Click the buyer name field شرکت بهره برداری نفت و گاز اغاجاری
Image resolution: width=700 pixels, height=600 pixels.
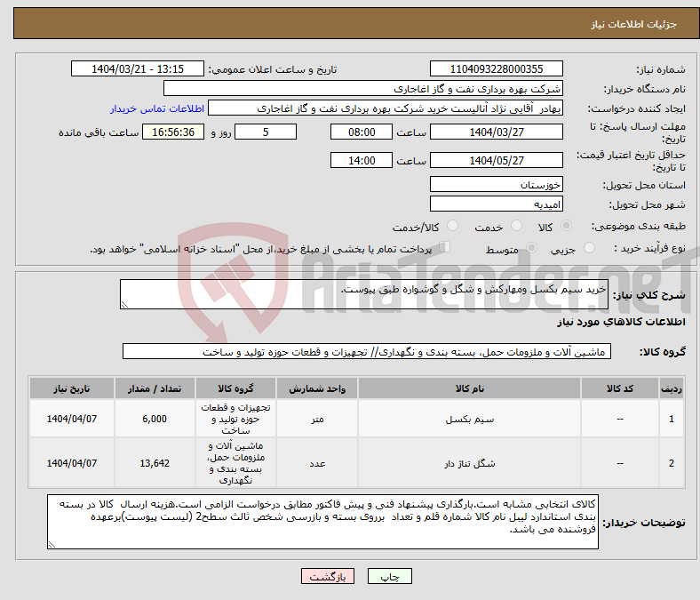pos(363,89)
